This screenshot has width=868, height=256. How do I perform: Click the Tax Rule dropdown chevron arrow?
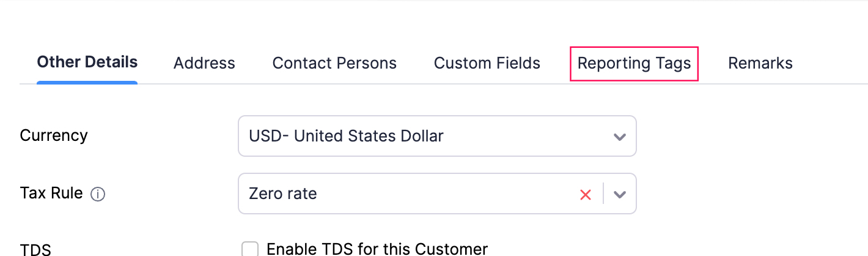pos(620,195)
